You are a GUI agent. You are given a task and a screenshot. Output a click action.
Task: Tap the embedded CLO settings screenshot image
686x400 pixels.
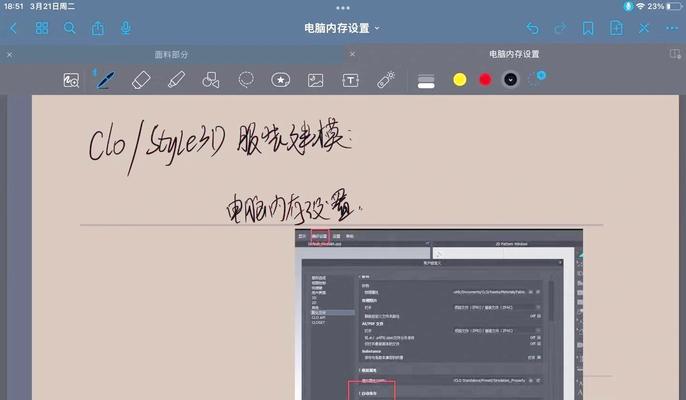(x=439, y=314)
